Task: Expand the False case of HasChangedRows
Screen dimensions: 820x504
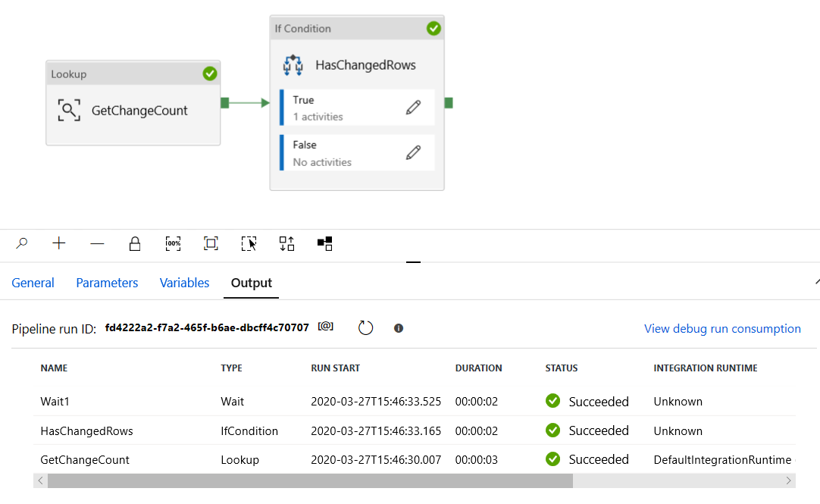Action: point(413,152)
